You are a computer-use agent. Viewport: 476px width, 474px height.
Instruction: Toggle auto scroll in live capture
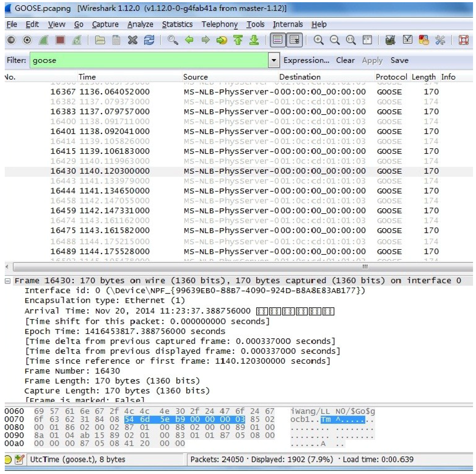[294, 40]
